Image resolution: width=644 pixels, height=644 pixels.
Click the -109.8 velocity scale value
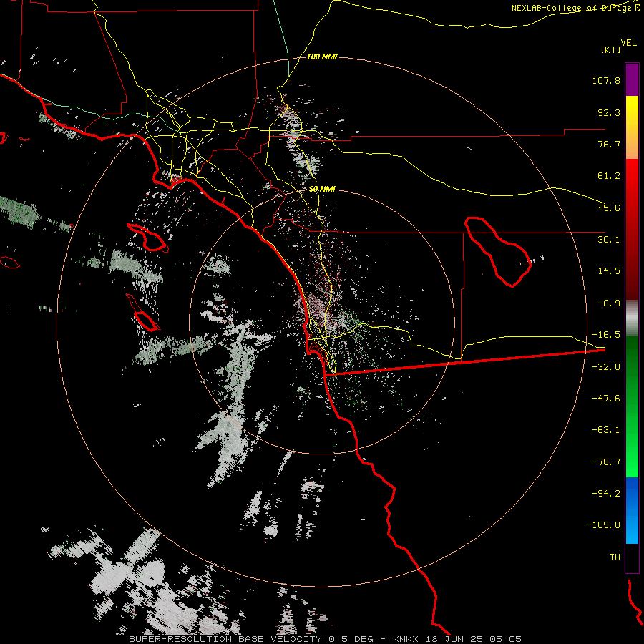tap(604, 525)
